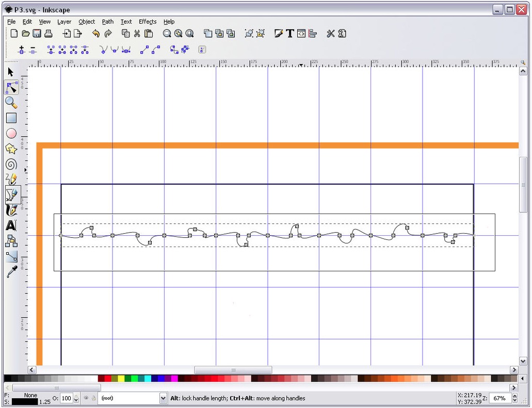Open the (root) layer dropdown
Viewport: 532px width, 408px height.
(x=163, y=398)
